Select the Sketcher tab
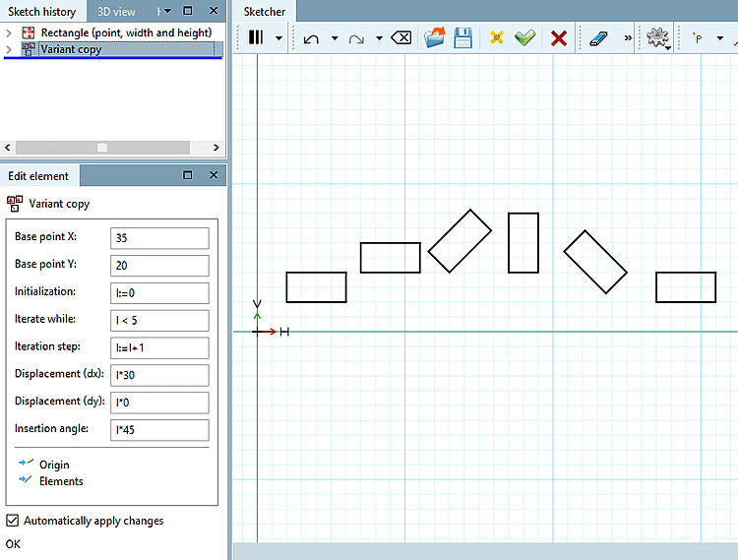The height and width of the screenshot is (560, 738). coord(264,12)
